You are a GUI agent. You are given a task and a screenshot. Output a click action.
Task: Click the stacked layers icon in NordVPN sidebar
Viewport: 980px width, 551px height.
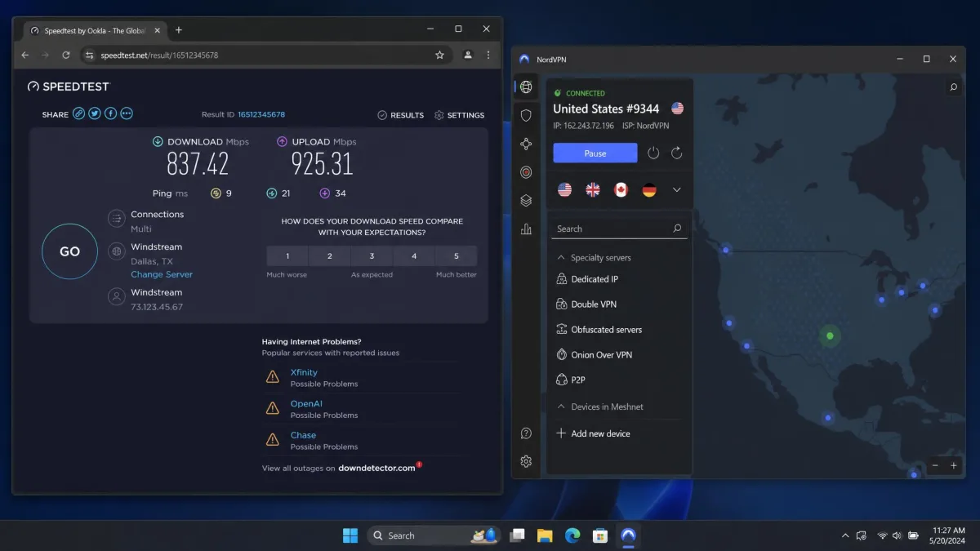pos(526,200)
